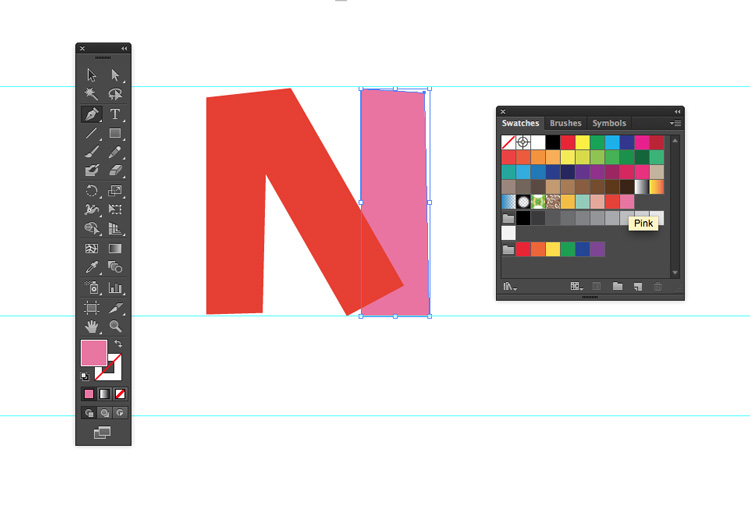This screenshot has width=750, height=518.
Task: Pick the Shape Builder tool
Action: 91,229
